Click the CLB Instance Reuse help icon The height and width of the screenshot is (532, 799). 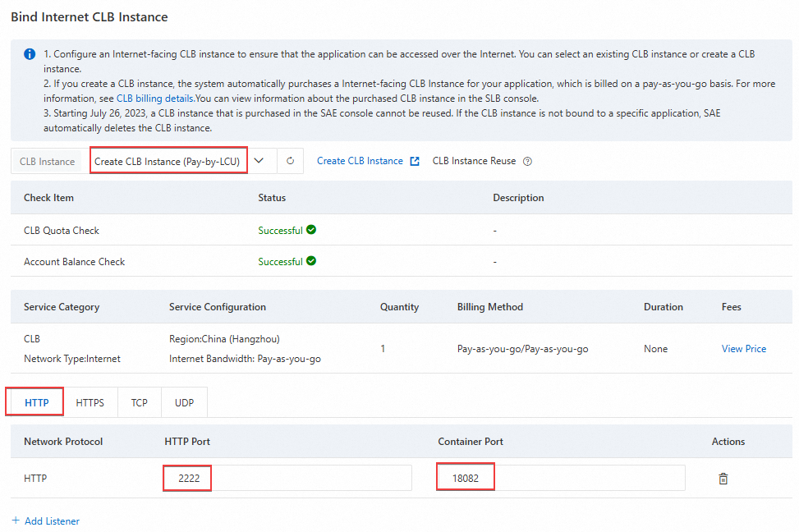coord(527,162)
